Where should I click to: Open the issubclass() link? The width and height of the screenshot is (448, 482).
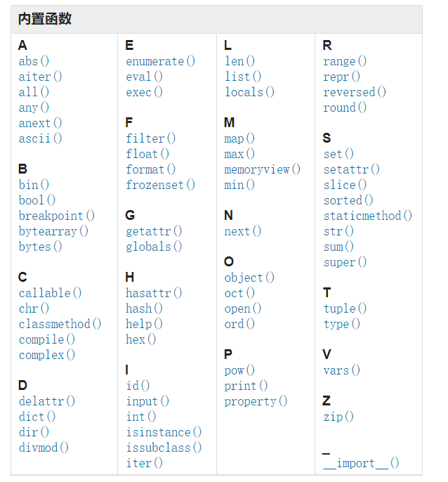[x=164, y=448]
